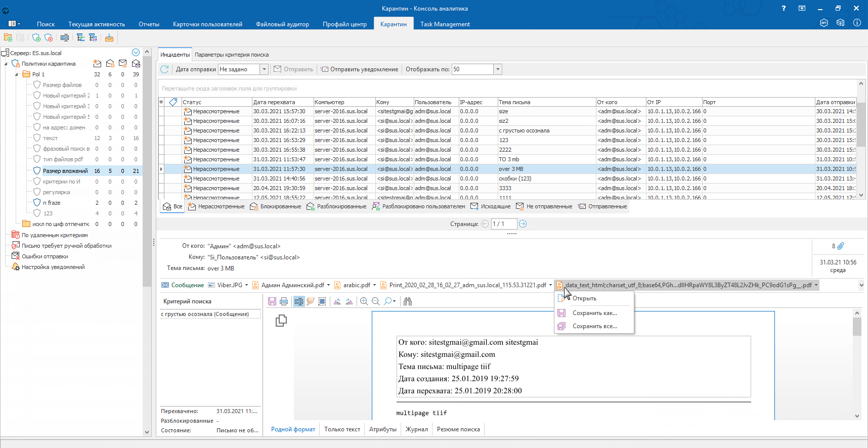This screenshot has height=448, width=868.
Task: Click the add quarantine policy shield icon
Action: point(36,37)
